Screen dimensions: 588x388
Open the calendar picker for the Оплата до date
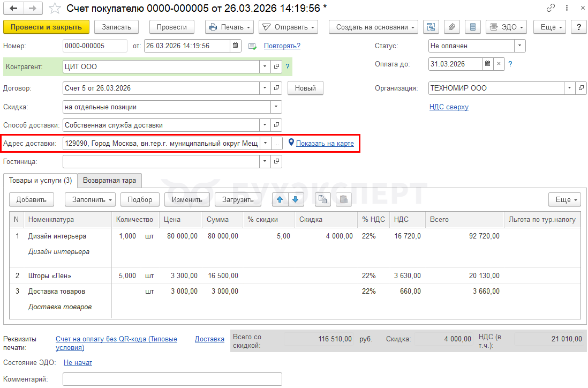(487, 64)
